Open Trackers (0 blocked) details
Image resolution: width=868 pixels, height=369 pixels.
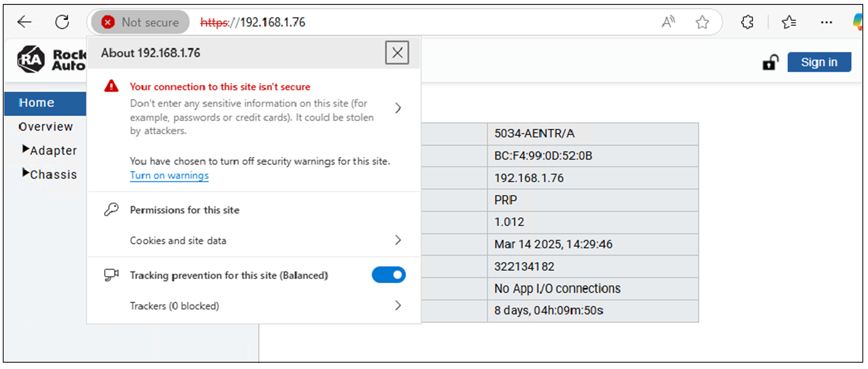pyautogui.click(x=254, y=306)
